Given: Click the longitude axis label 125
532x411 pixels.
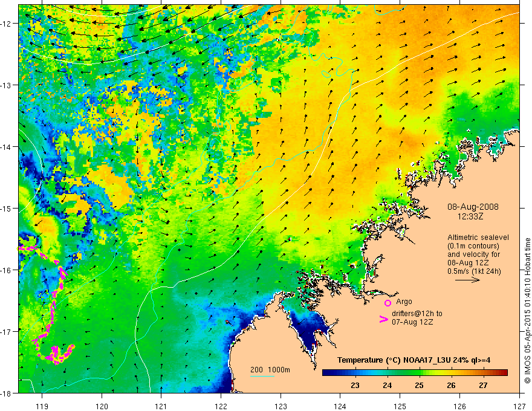Looking at the screenshot, I should pos(400,406).
